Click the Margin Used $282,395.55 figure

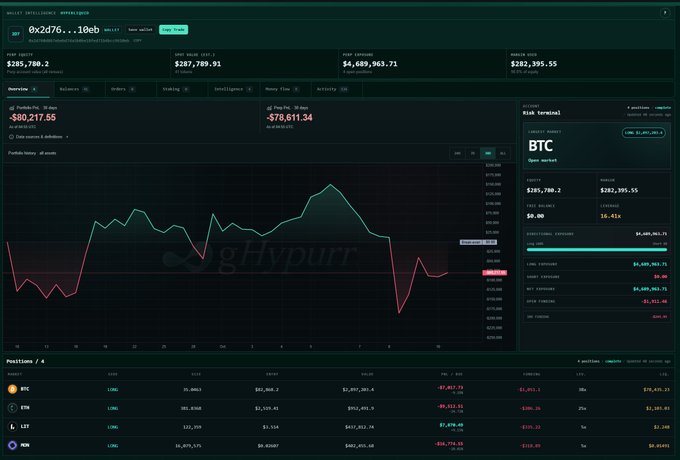pyautogui.click(x=534, y=64)
